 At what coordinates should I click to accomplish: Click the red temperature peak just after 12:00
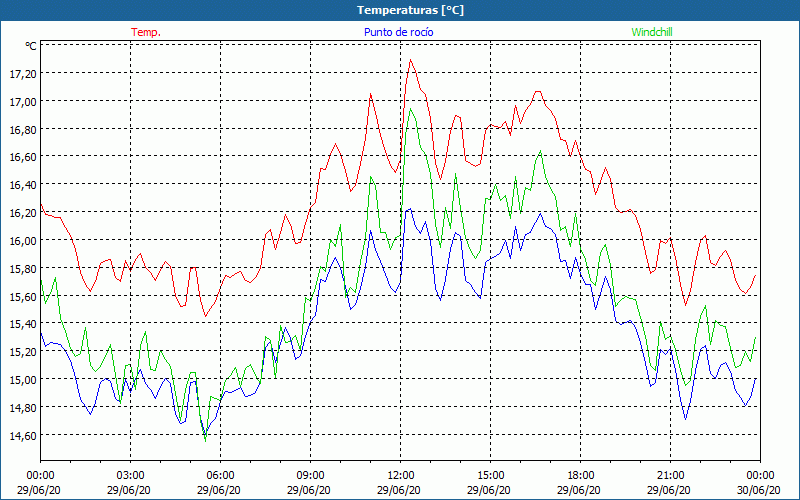click(x=410, y=60)
